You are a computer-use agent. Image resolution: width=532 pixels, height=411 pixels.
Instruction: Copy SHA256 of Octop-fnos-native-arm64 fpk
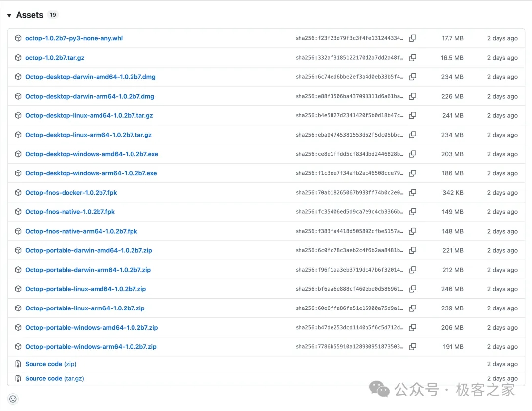point(413,231)
